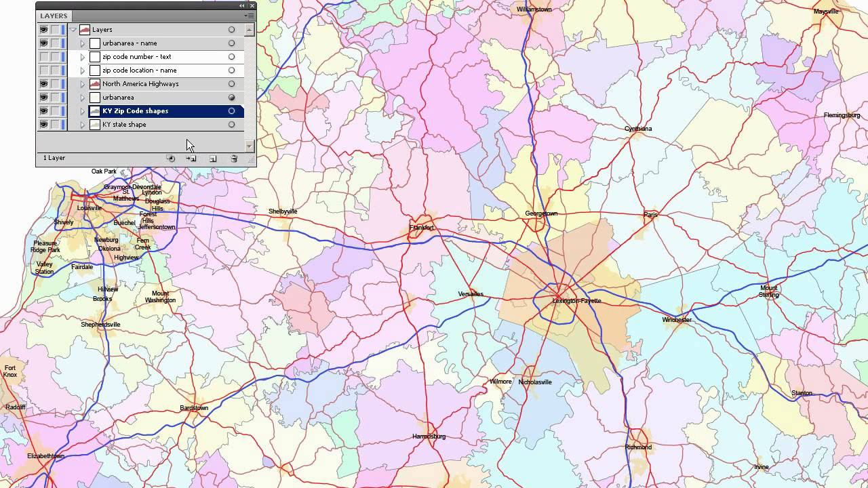Image resolution: width=868 pixels, height=488 pixels.
Task: Click the target circle for KY state shape
Action: (x=231, y=125)
